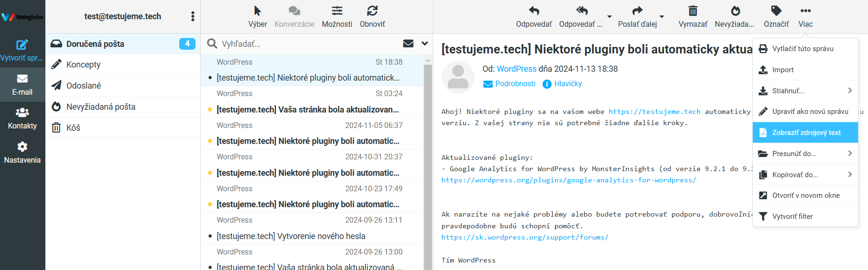Viewport: 868px width, 270px height.
Task: Select the Výber selection tool
Action: (x=258, y=17)
